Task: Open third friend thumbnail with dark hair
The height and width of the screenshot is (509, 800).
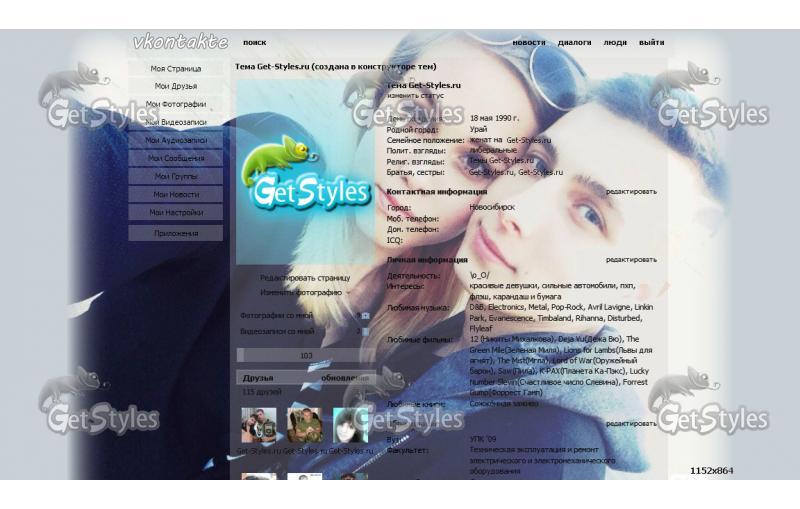Action: click(351, 425)
